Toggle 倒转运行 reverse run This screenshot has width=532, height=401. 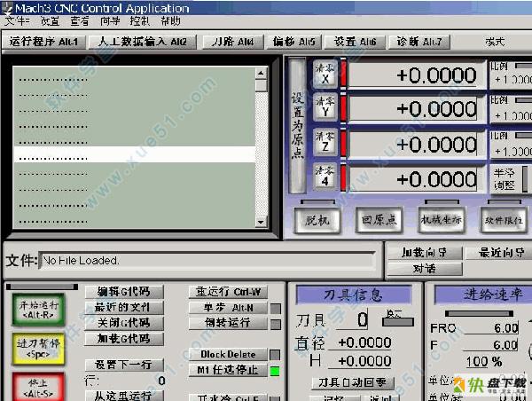pos(228,323)
